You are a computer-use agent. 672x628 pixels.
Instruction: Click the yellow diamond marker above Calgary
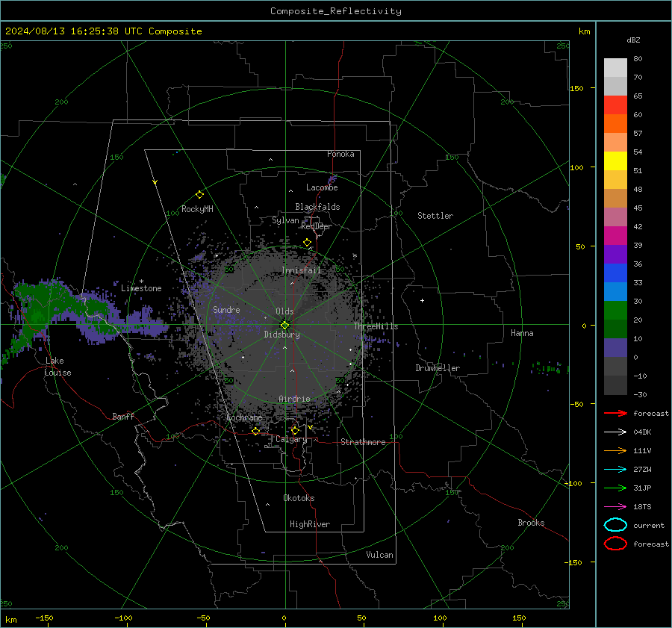[x=295, y=430]
